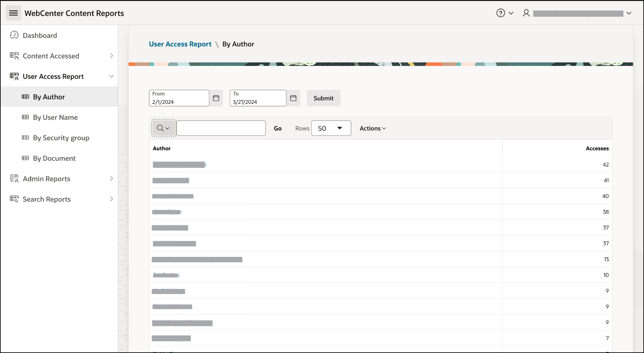This screenshot has height=353, width=644.
Task: Click the By Security group table icon
Action: tap(25, 138)
